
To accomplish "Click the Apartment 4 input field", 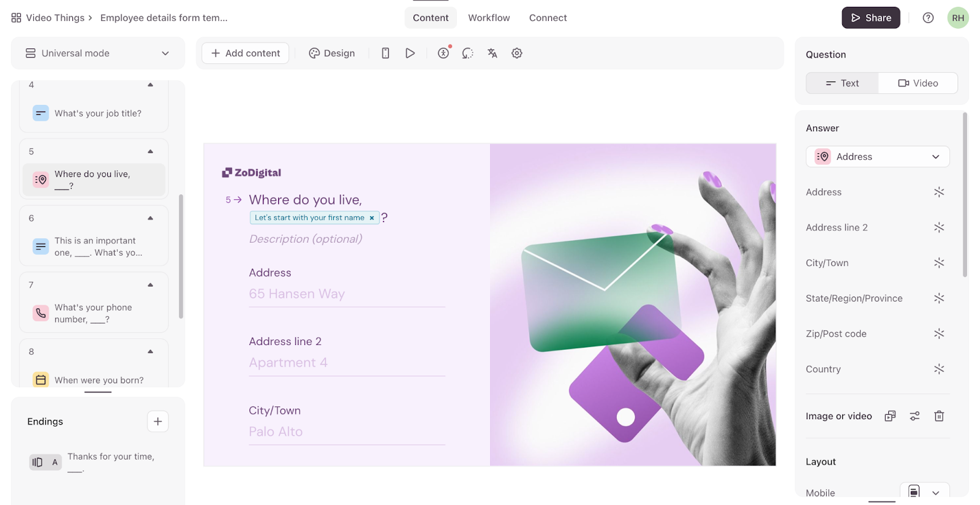I will (x=347, y=363).
